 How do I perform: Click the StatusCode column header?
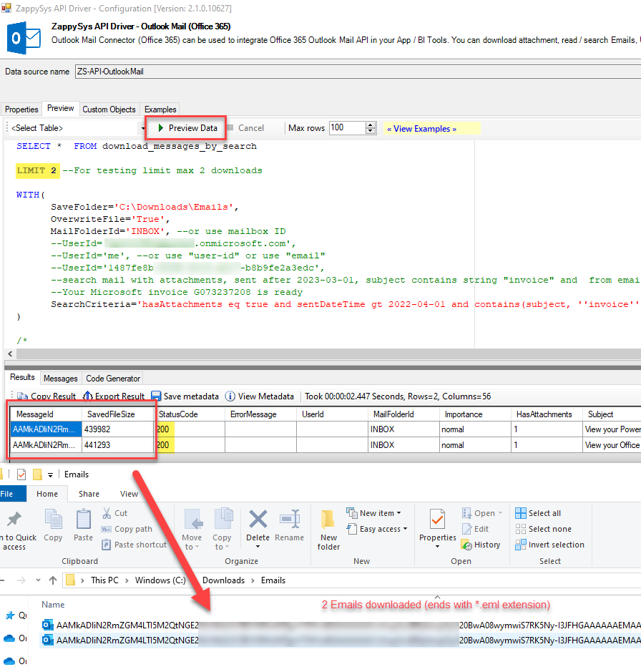190,414
